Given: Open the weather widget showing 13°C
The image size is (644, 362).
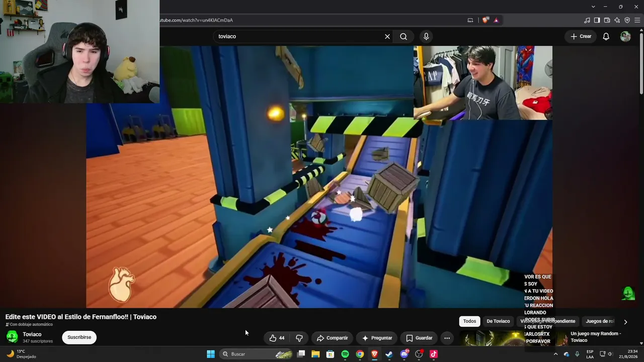Looking at the screenshot, I should (x=21, y=354).
